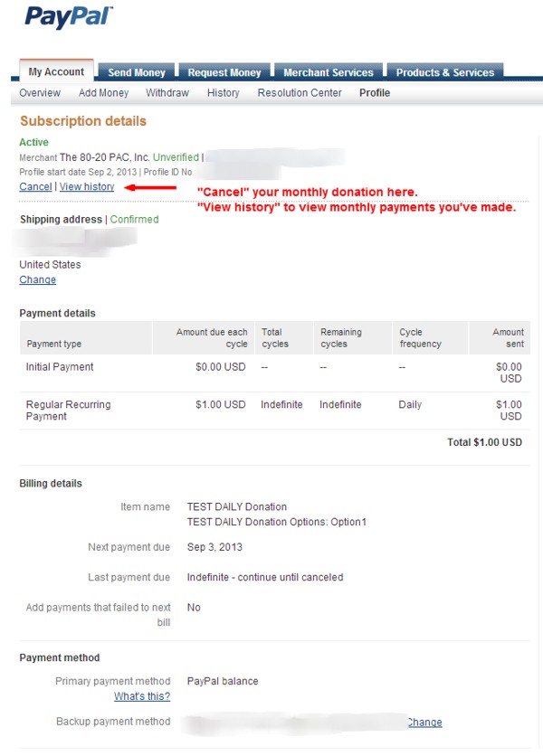Open the My Account tab

56,71
